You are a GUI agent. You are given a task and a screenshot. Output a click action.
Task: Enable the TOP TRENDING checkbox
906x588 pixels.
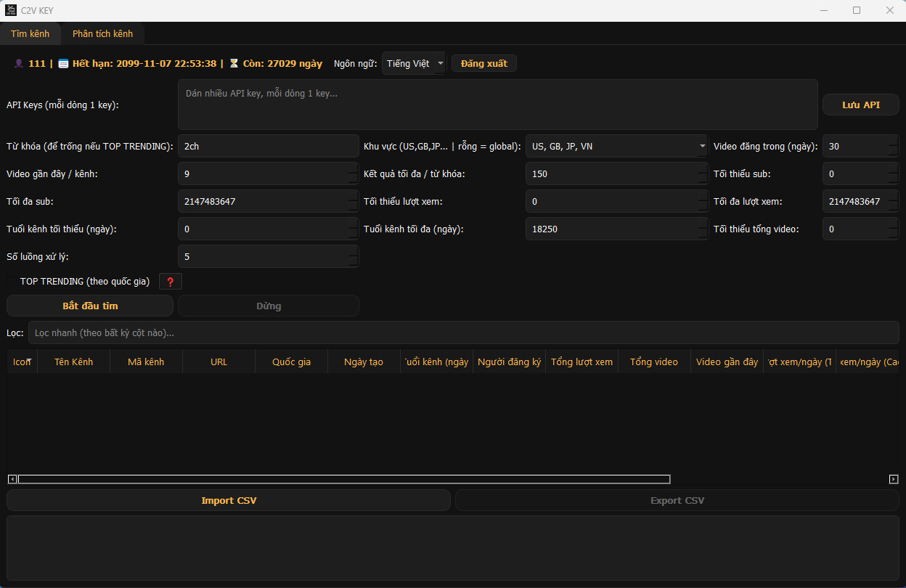pos(12,282)
